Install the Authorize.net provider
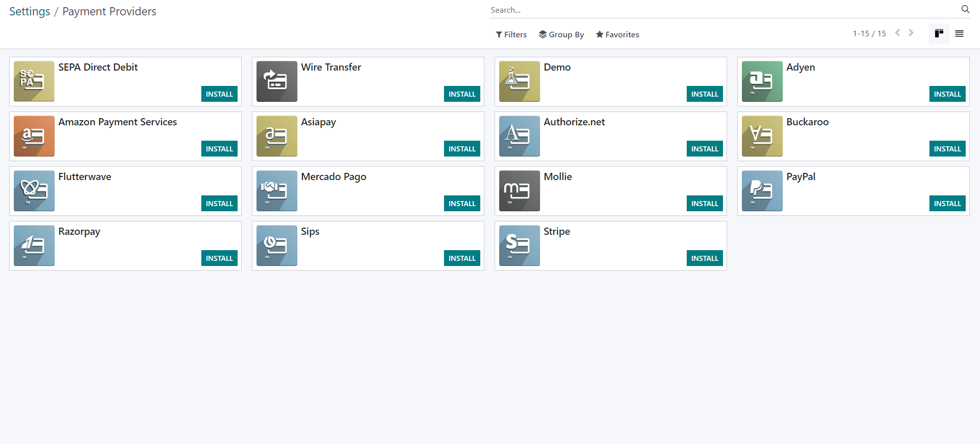Viewport: 980px width, 444px height. click(x=705, y=149)
